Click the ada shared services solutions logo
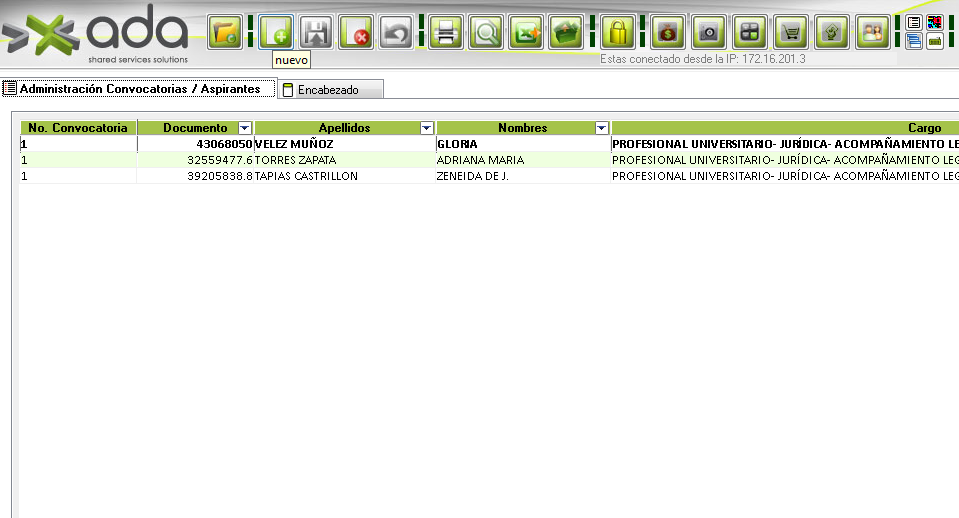 (x=95, y=34)
